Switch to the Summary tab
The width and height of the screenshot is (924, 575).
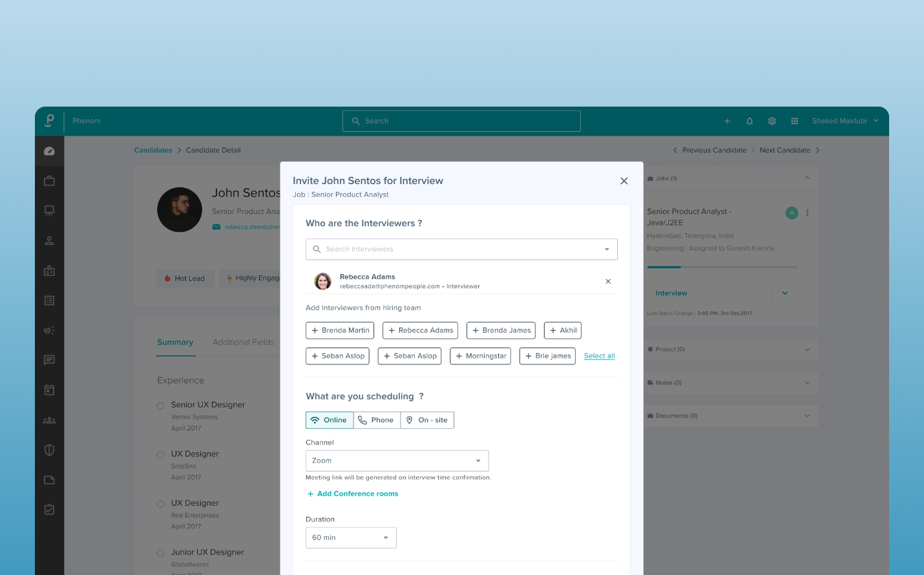[x=175, y=342]
